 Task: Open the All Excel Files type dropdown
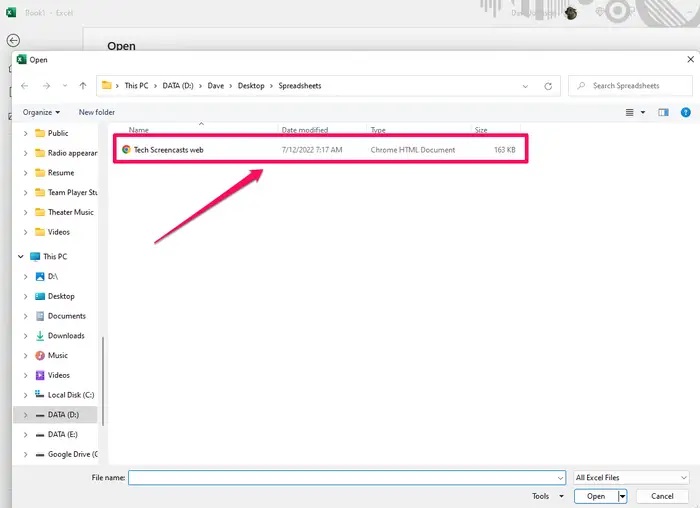[631, 478]
